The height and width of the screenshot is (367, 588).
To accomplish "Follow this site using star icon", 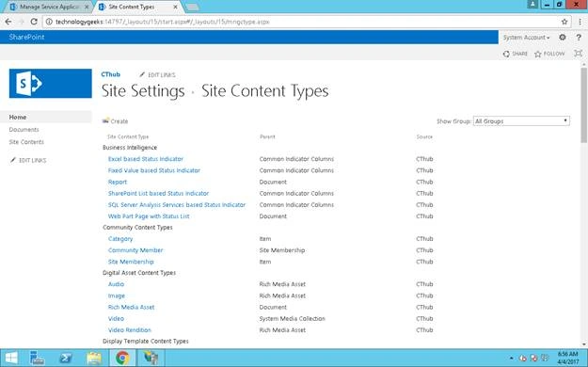I will [549, 54].
